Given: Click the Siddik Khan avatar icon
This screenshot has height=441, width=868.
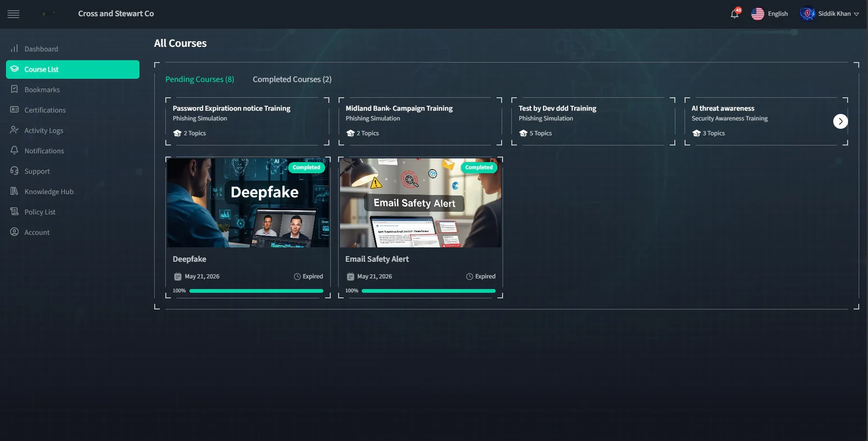Looking at the screenshot, I should [x=807, y=14].
